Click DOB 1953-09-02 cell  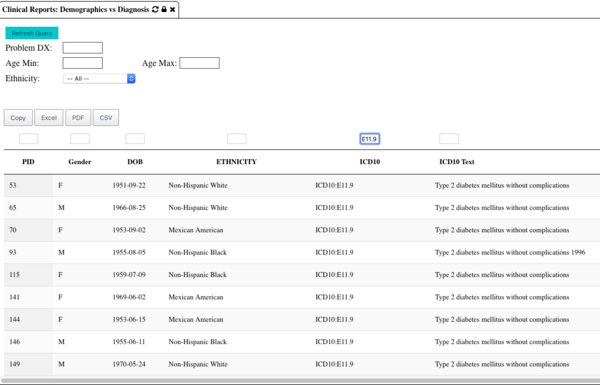(129, 230)
